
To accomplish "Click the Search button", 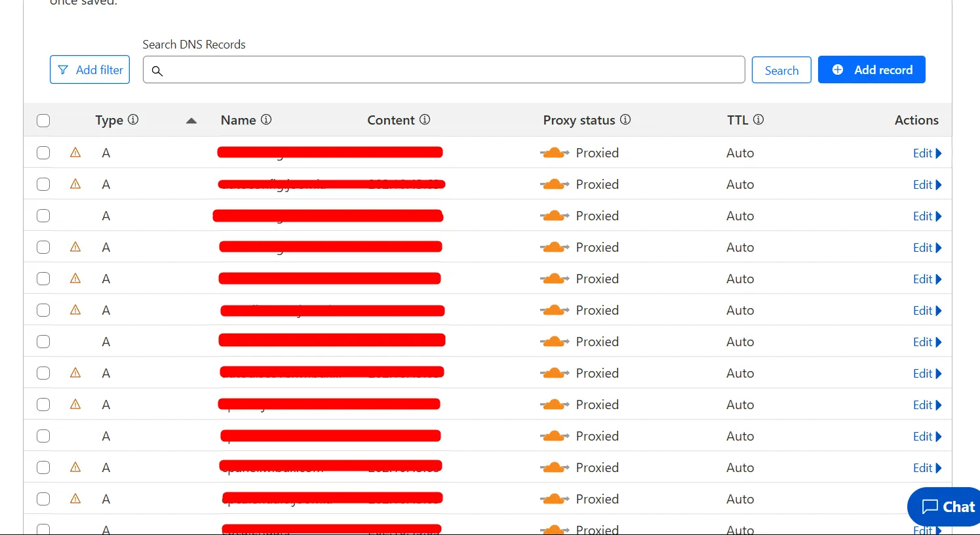I will [781, 70].
